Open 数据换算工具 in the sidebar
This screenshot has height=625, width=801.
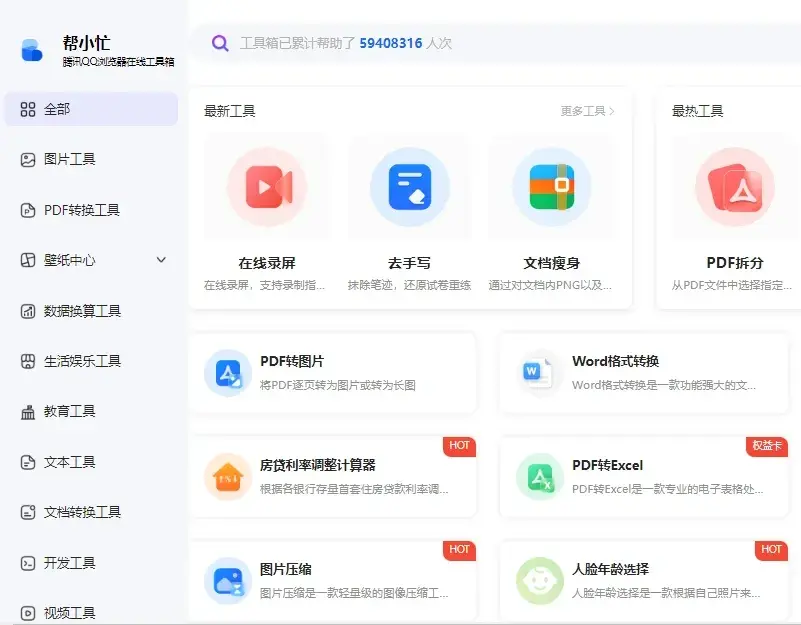[x=82, y=311]
